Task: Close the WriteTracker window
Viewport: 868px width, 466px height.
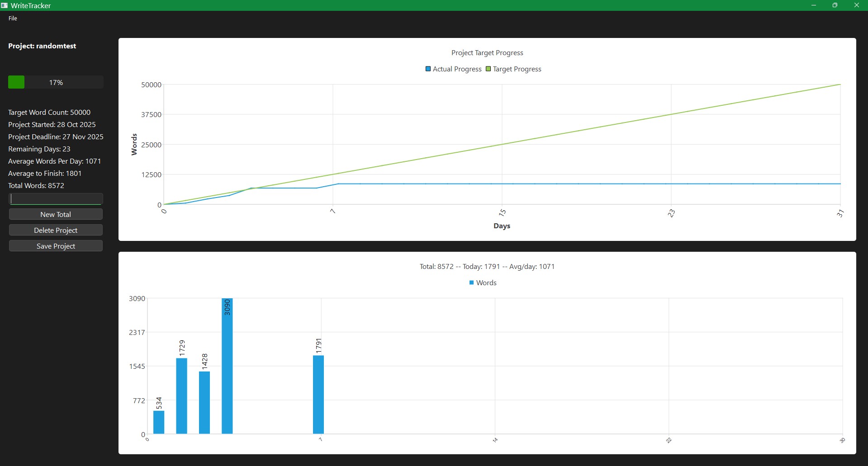Action: tap(856, 5)
